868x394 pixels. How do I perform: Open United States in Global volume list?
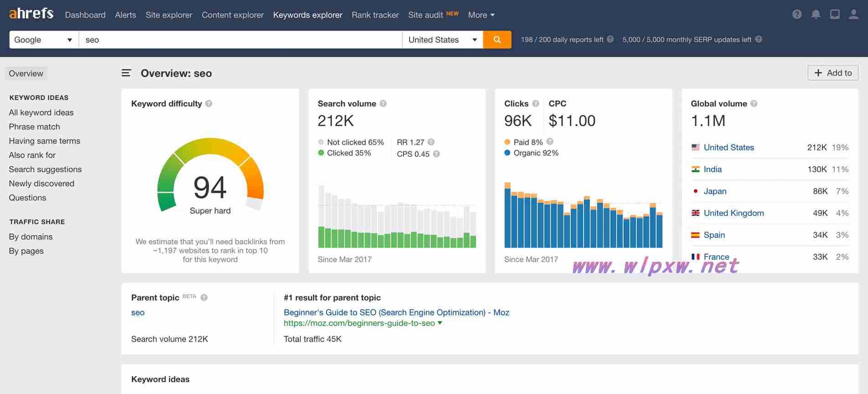tap(728, 147)
